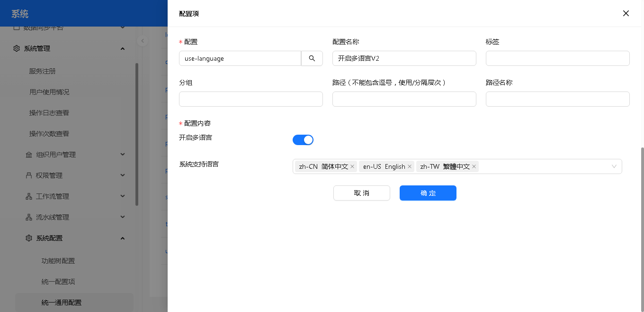
Task: Close the 配置项 drawer with X icon
Action: click(x=626, y=13)
